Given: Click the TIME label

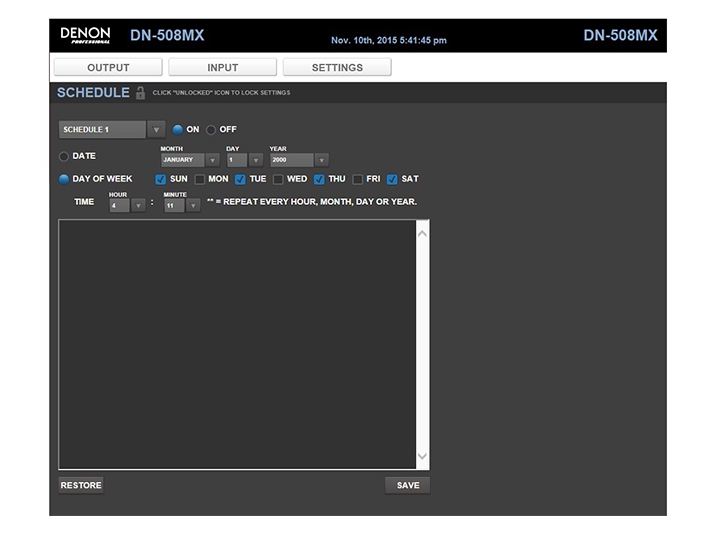Looking at the screenshot, I should 84,202.
